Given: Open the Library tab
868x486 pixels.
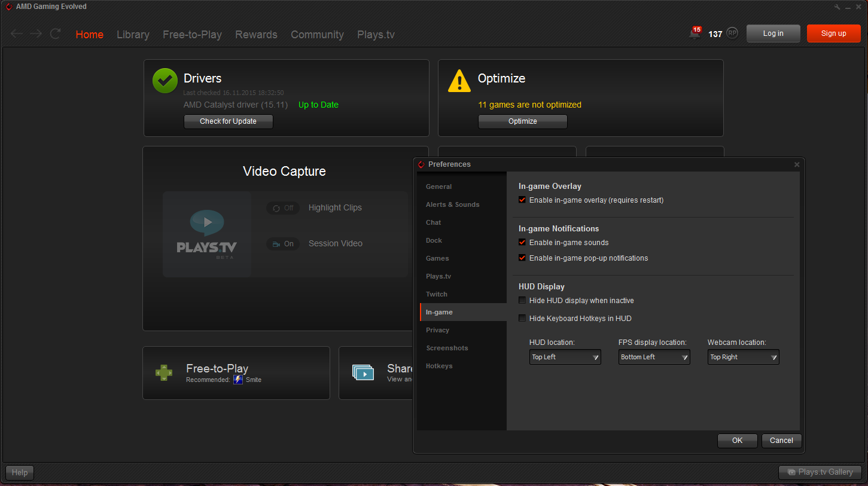Looking at the screenshot, I should (133, 35).
